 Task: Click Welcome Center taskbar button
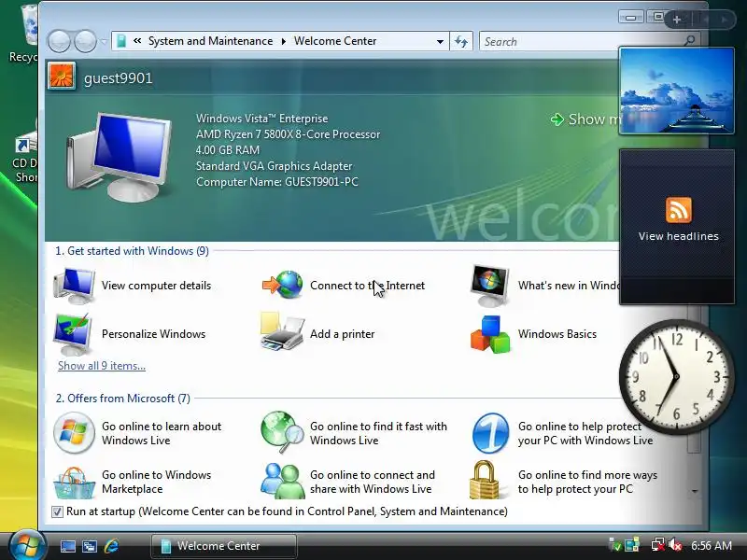click(223, 546)
